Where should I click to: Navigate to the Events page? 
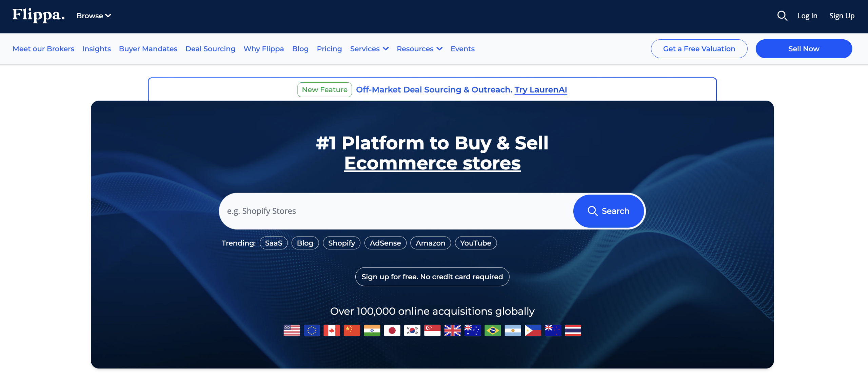pyautogui.click(x=462, y=48)
